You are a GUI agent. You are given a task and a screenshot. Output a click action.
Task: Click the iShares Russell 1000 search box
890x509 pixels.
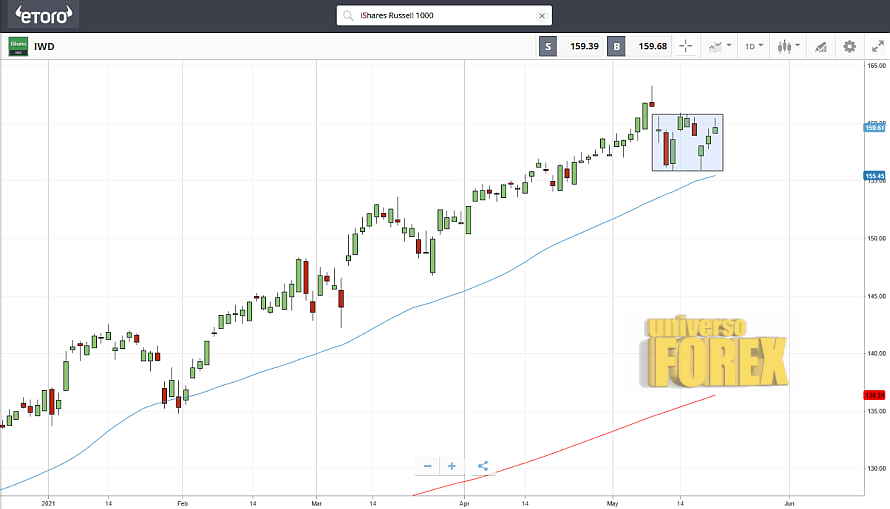[x=445, y=16]
